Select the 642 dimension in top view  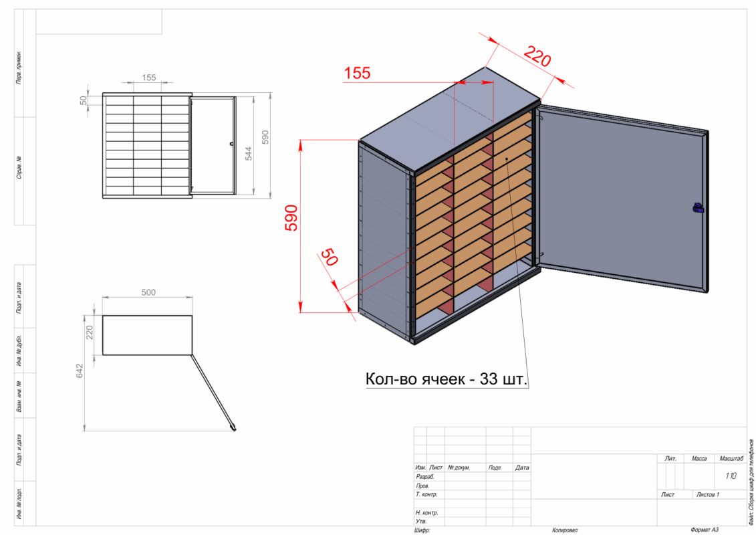coord(79,372)
